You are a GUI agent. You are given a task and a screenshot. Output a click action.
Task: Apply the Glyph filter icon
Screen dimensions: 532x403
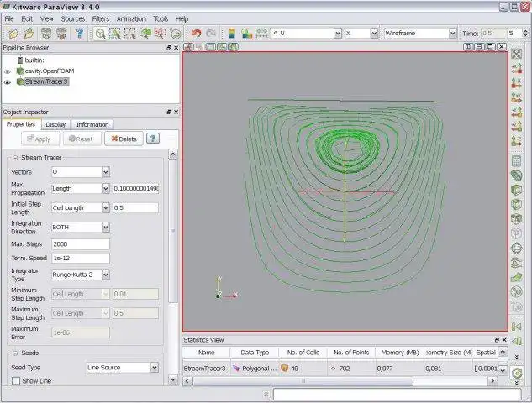point(516,249)
